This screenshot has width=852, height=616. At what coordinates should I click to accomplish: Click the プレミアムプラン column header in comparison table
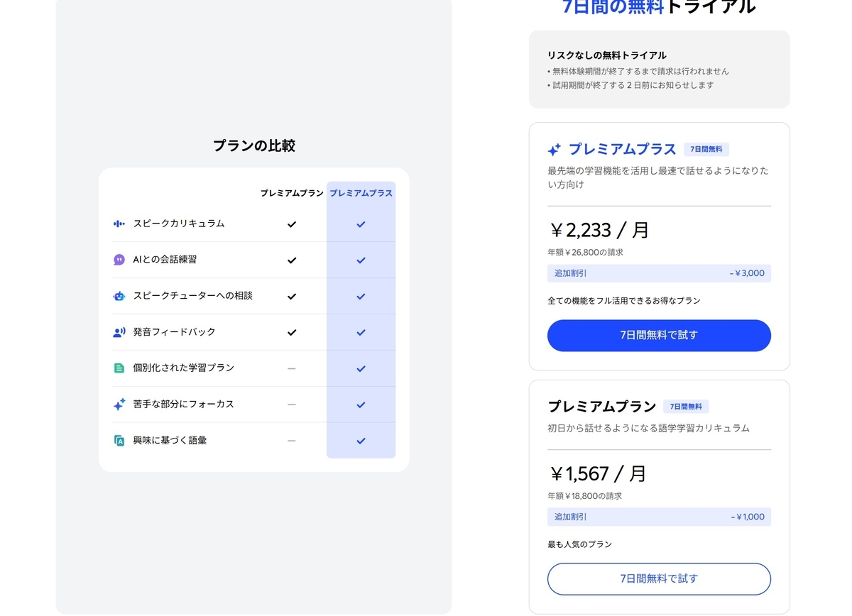[291, 193]
